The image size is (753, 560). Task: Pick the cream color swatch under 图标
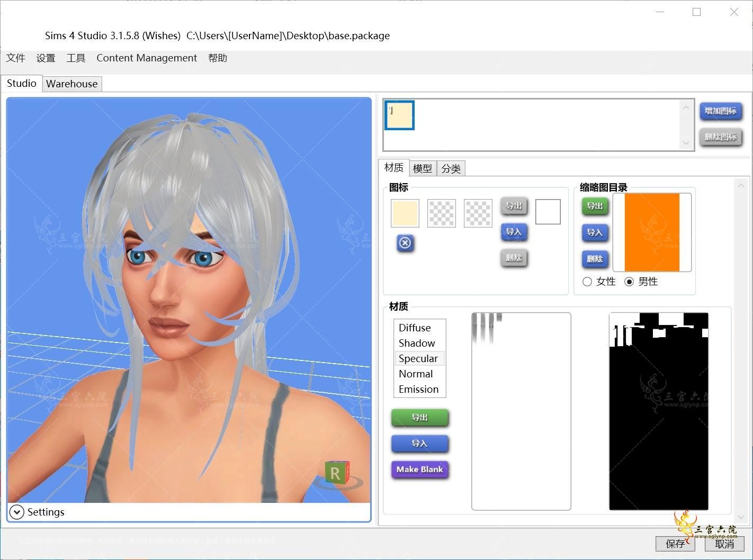tap(405, 213)
